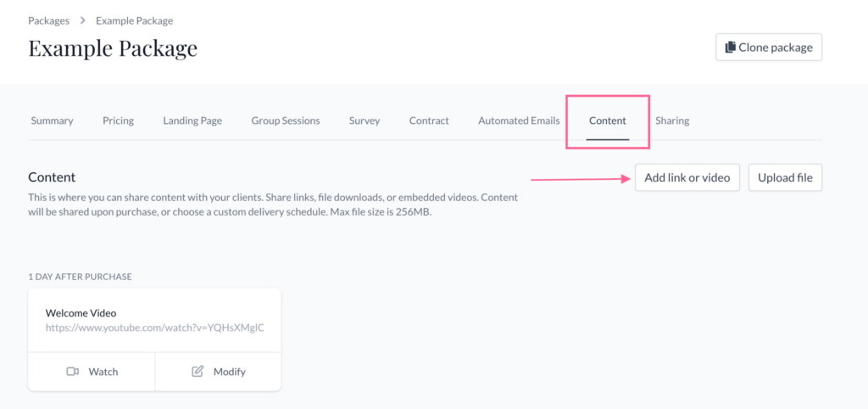The width and height of the screenshot is (868, 409).
Task: Go to the Survey tab
Action: point(364,120)
